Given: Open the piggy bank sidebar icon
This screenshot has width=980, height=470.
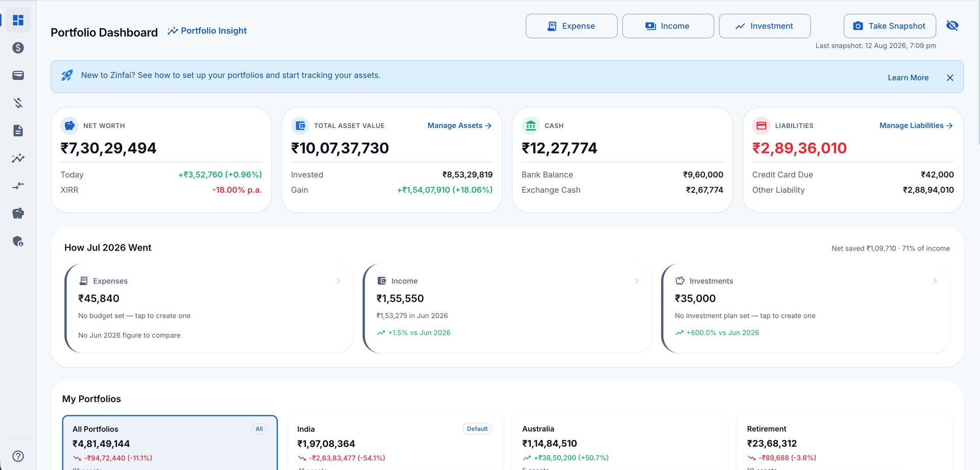Looking at the screenshot, I should [18, 213].
